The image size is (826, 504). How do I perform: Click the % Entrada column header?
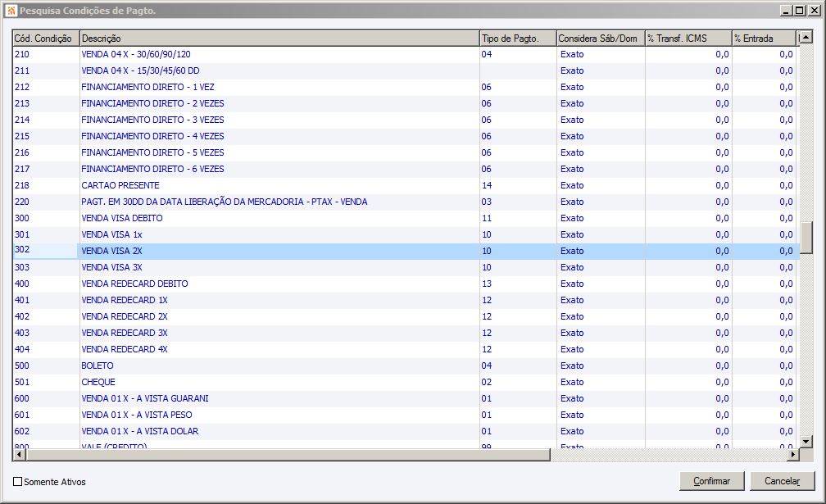coord(764,39)
